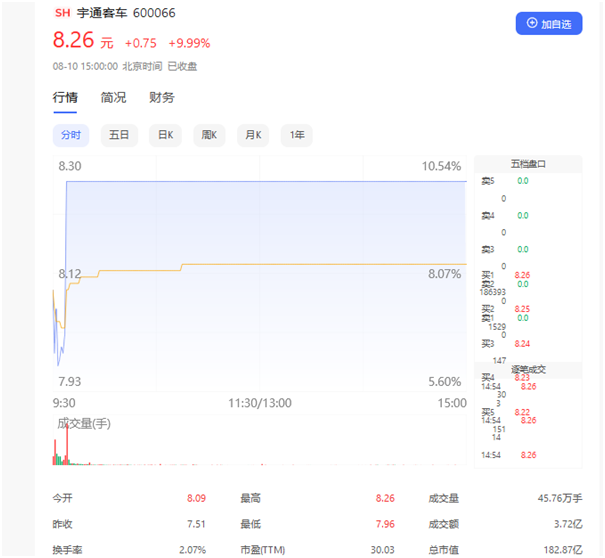Click the timestamp 08-10 15:00:00

pos(85,66)
